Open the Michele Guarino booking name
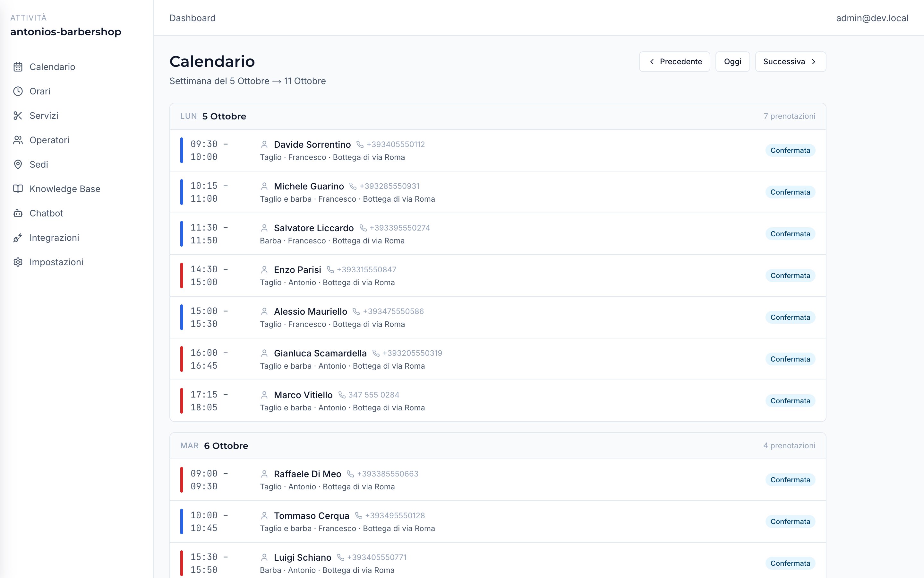 309,186
